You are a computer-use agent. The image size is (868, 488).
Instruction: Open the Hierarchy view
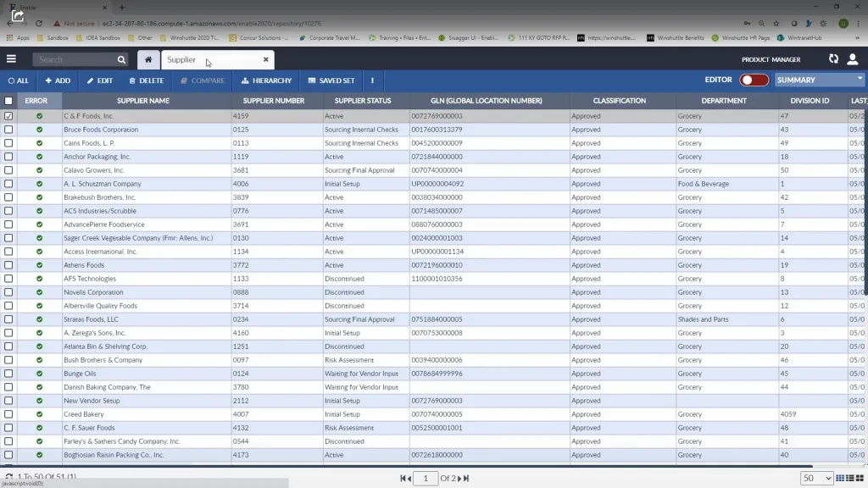[266, 80]
